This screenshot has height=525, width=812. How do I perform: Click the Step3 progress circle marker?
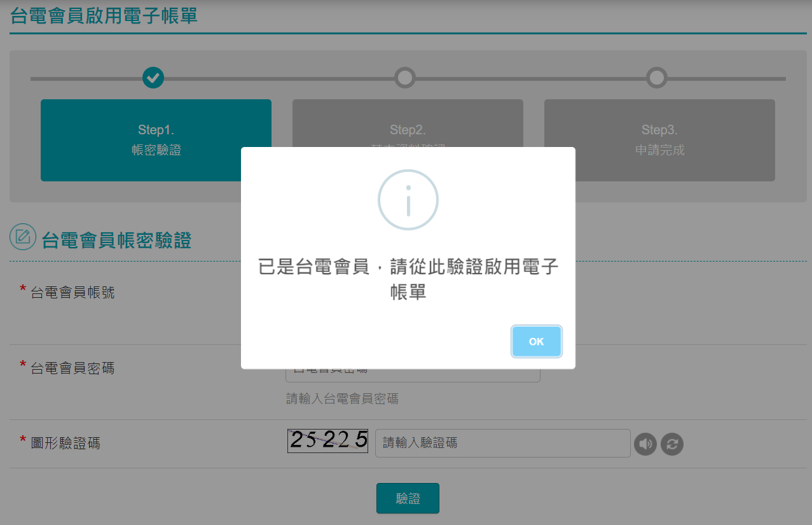point(657,78)
